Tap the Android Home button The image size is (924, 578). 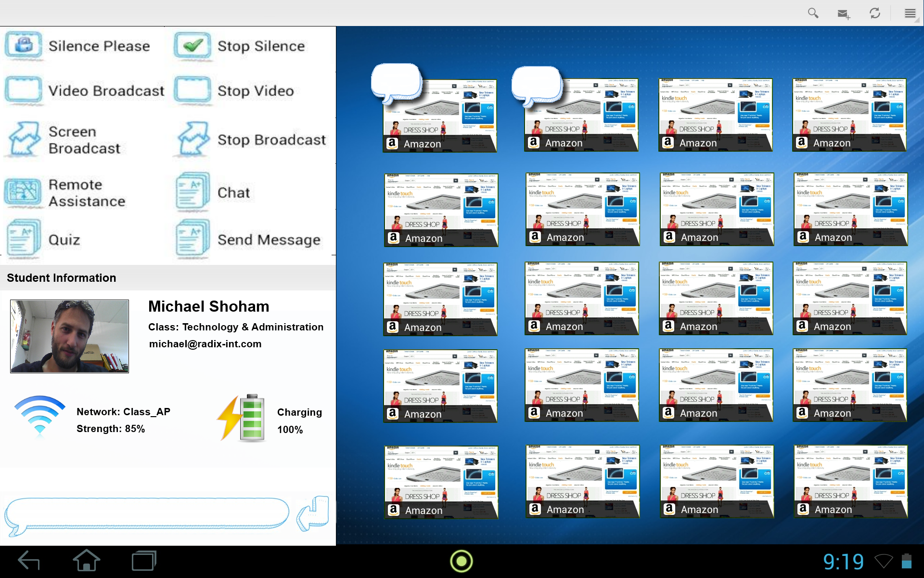(x=86, y=561)
